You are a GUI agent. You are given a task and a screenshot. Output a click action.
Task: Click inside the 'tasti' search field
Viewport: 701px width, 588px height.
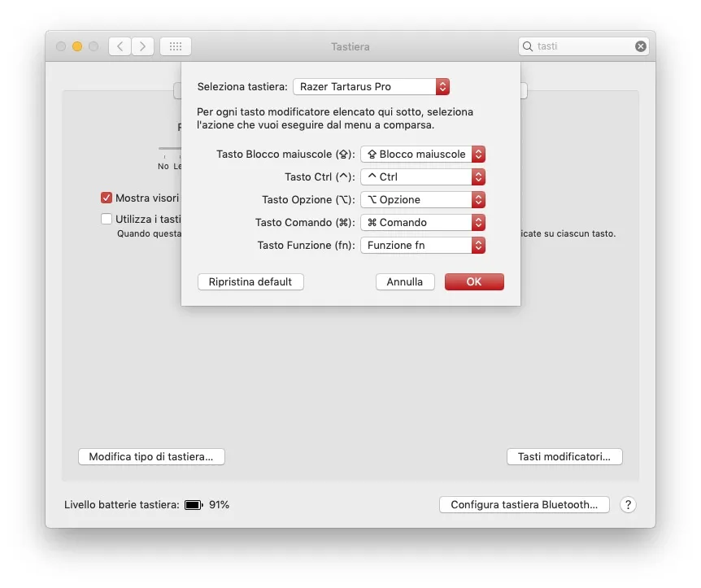(583, 46)
